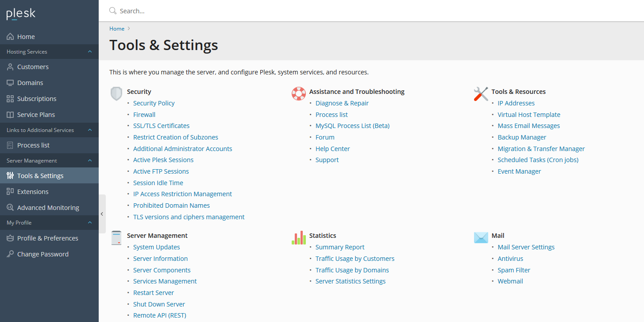Click the Plesk logo

[21, 14]
